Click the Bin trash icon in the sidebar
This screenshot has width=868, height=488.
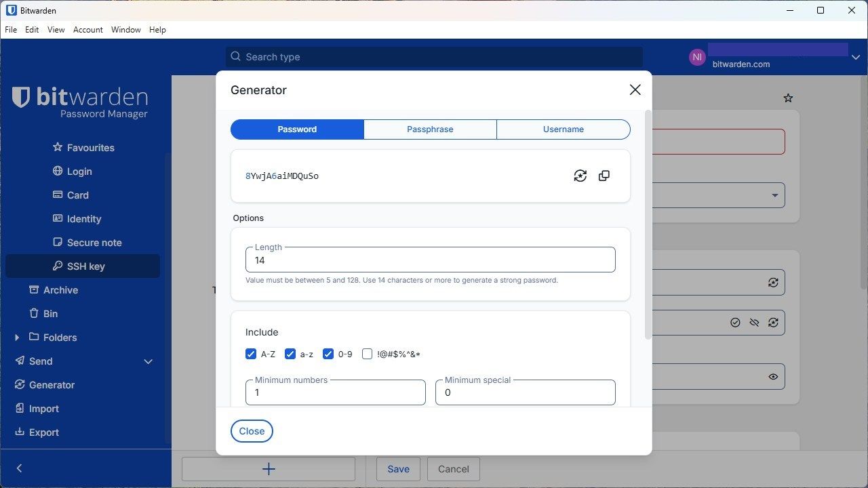(x=34, y=313)
